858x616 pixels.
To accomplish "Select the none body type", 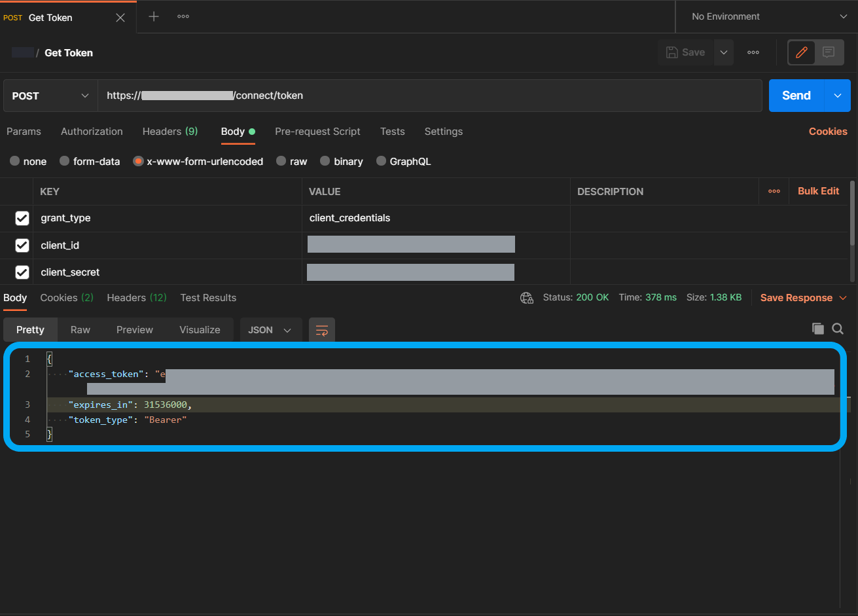I will point(28,161).
